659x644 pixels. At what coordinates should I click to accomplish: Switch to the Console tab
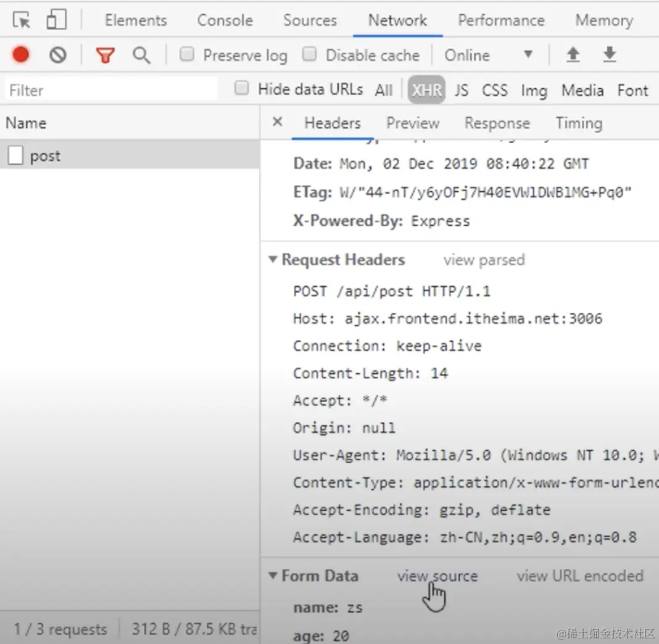click(x=225, y=20)
